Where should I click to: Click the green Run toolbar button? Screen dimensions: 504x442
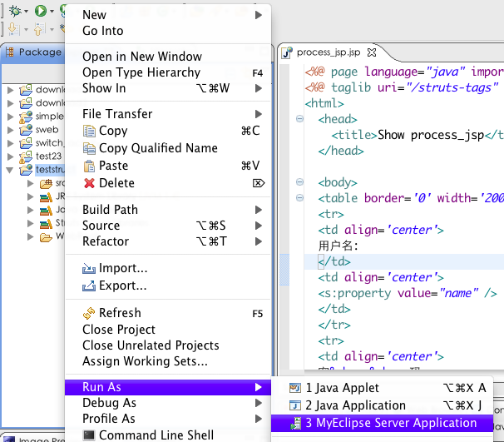41,11
